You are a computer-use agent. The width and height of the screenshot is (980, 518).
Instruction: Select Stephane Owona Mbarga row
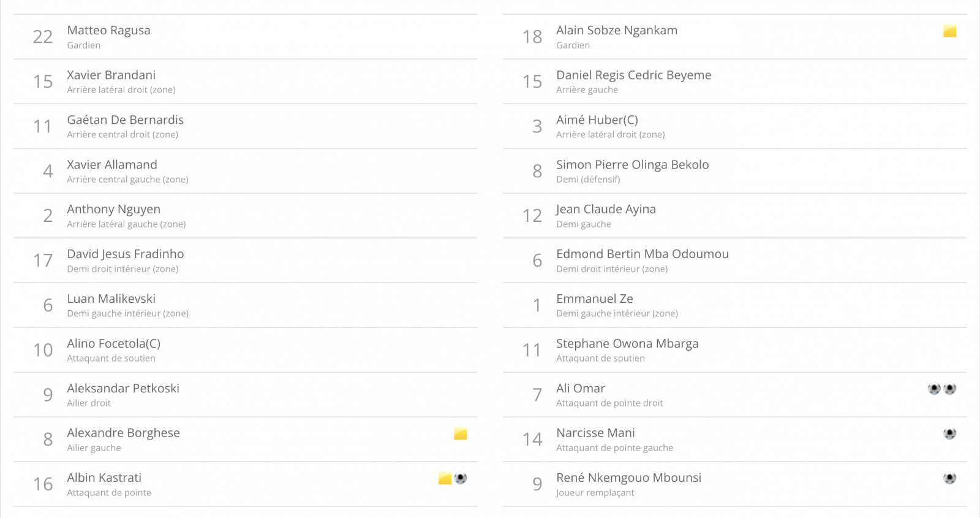click(734, 350)
